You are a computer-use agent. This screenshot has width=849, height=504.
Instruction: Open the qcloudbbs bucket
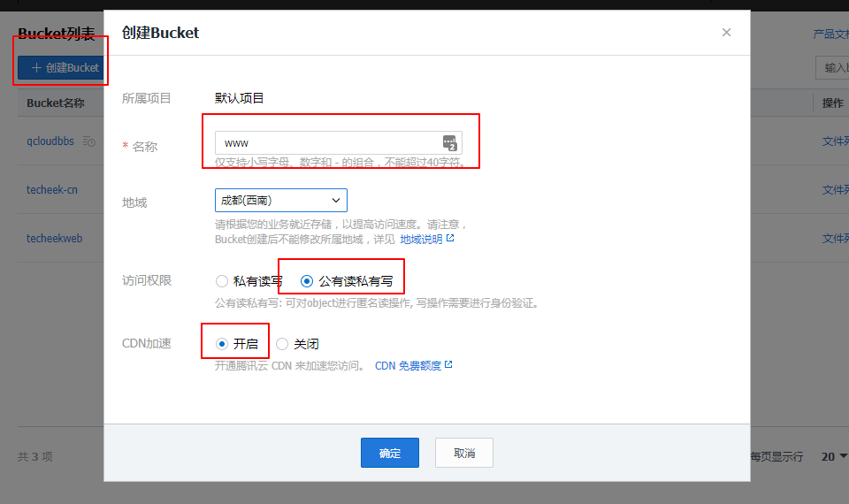pos(50,141)
